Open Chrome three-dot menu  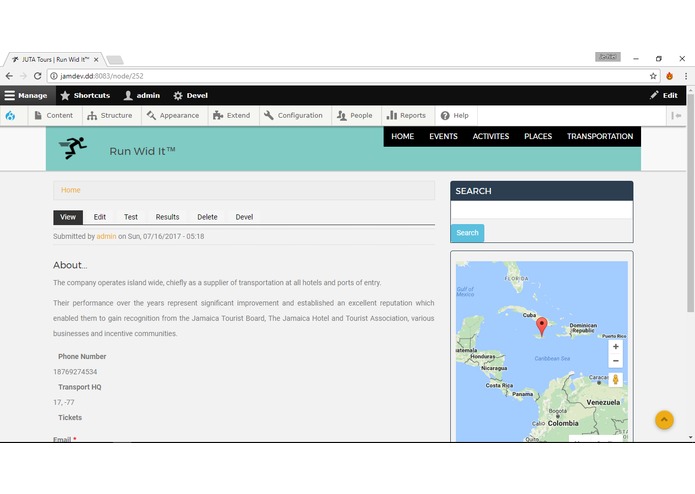point(686,76)
